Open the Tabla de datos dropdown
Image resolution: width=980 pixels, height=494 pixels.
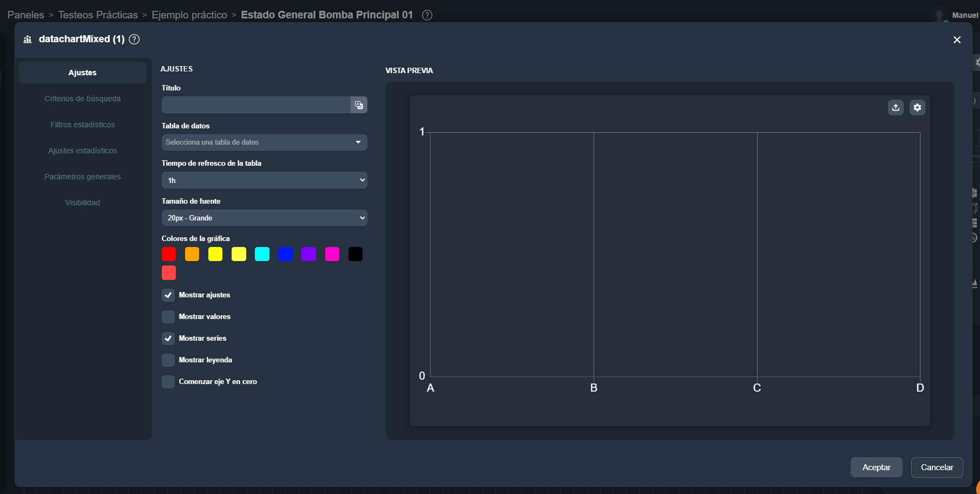point(264,142)
